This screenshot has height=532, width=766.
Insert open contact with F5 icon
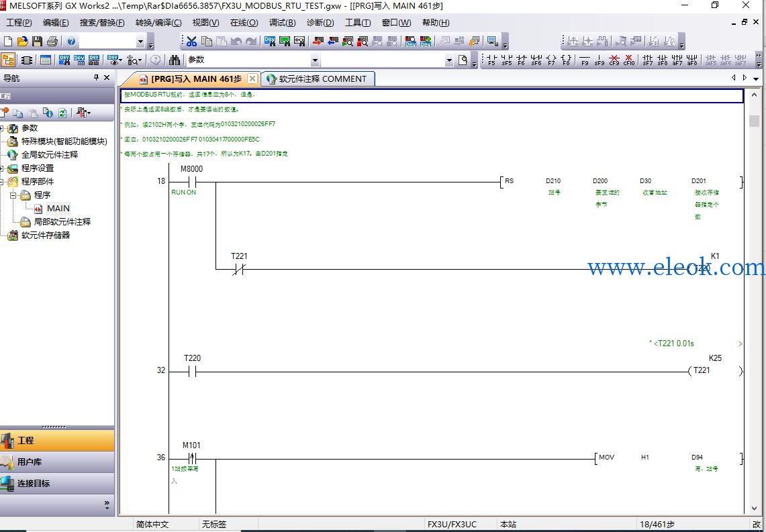(x=491, y=60)
